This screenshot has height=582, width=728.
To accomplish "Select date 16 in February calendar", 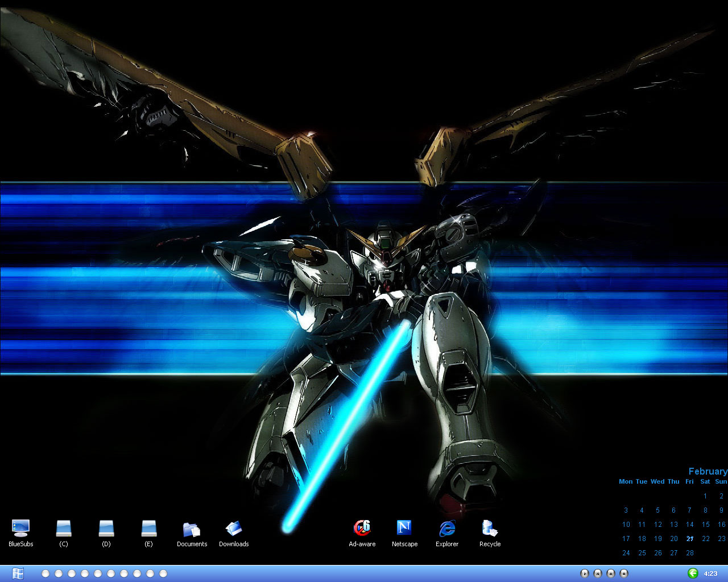I will (x=721, y=525).
